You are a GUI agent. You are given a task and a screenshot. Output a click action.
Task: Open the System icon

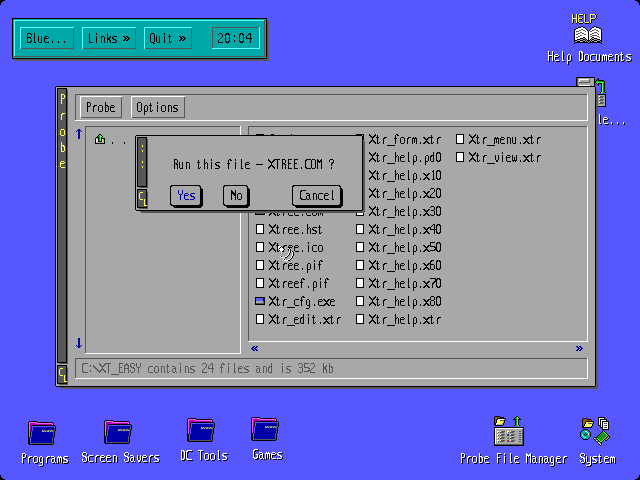(x=595, y=431)
